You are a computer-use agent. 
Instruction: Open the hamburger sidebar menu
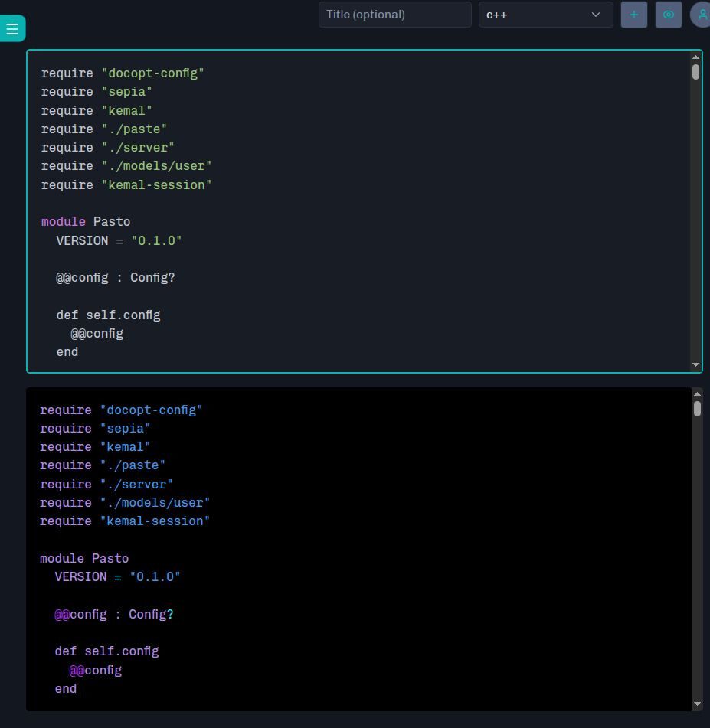(12, 29)
